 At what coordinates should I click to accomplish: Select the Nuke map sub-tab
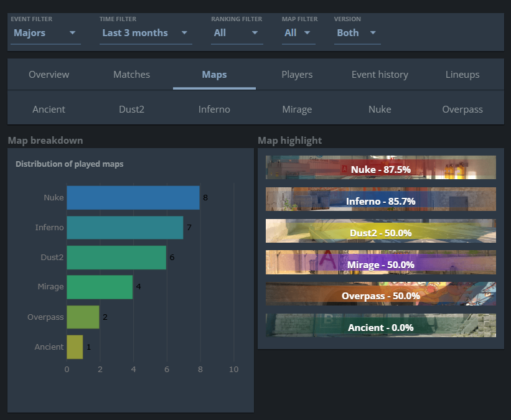point(380,110)
